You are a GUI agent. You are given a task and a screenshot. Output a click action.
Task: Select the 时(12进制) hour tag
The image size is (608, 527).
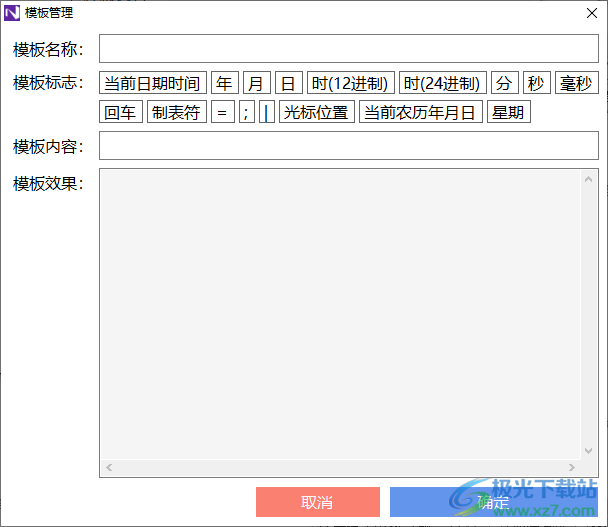(351, 83)
